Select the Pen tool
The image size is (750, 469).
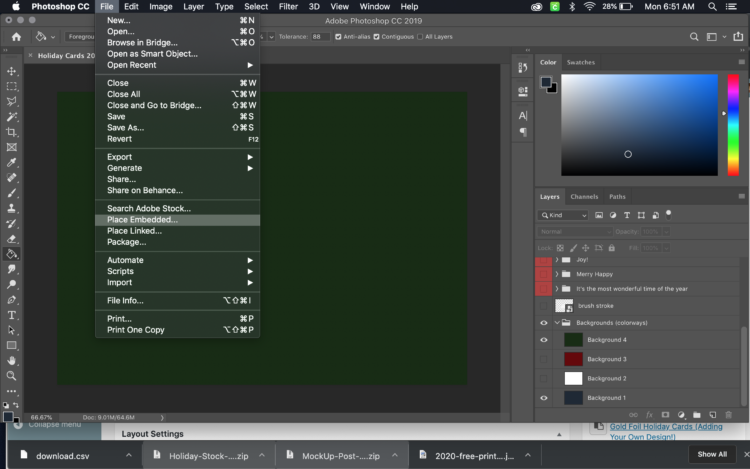pos(11,300)
